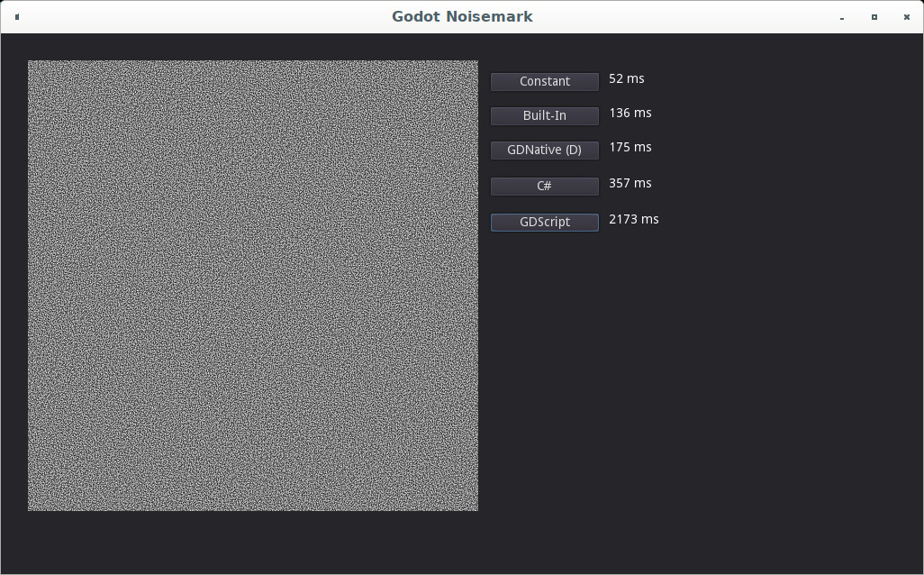Image resolution: width=924 pixels, height=575 pixels.
Task: Click the 2173 ms result label
Action: pos(633,219)
